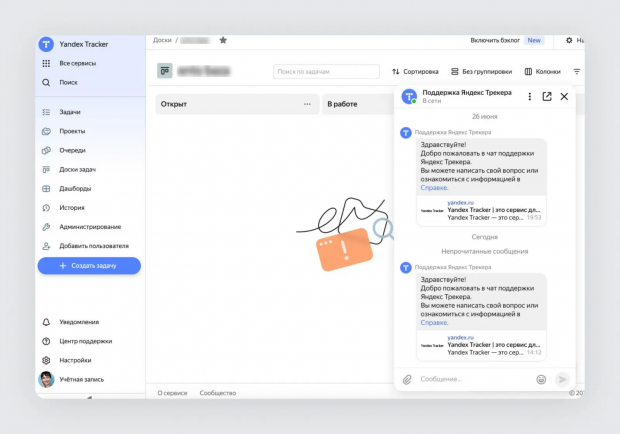The height and width of the screenshot is (434, 620).
Task: Go to Задачи in sidebar
Action: coord(70,112)
